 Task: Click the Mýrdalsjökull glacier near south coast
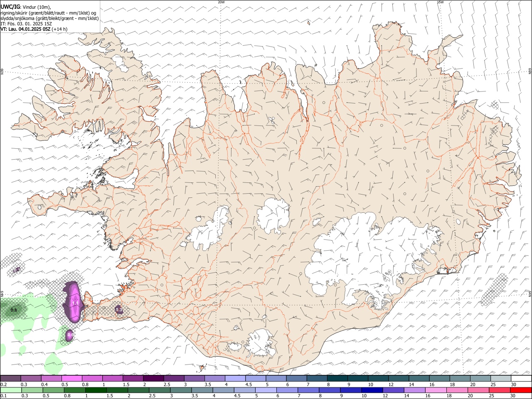pyautogui.click(x=260, y=344)
